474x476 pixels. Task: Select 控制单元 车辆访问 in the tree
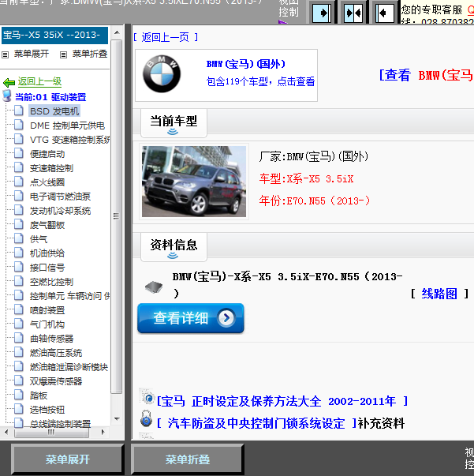tap(69, 296)
